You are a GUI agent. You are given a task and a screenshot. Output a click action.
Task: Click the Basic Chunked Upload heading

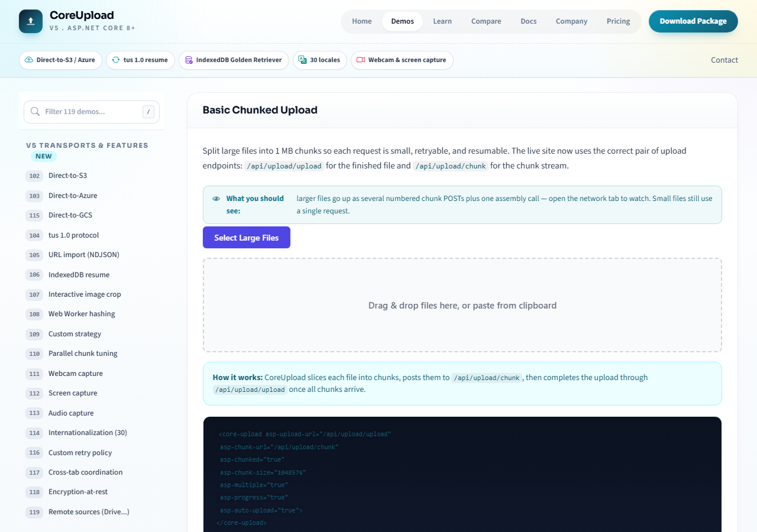[260, 110]
